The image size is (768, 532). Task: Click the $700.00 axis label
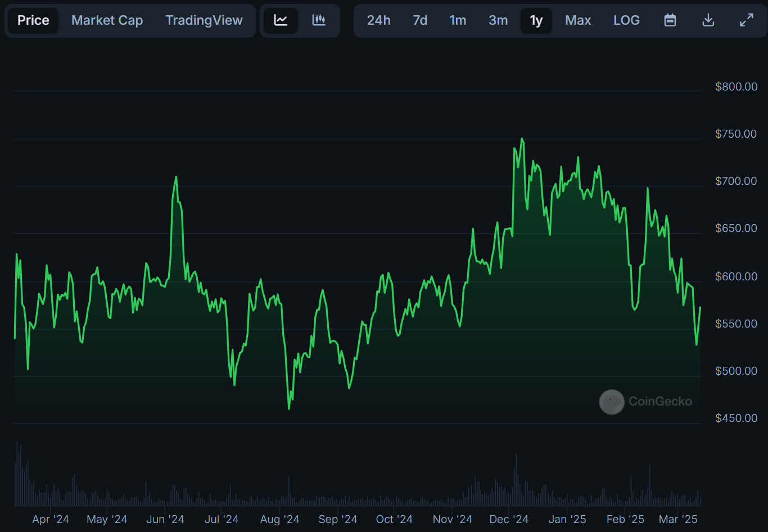736,181
